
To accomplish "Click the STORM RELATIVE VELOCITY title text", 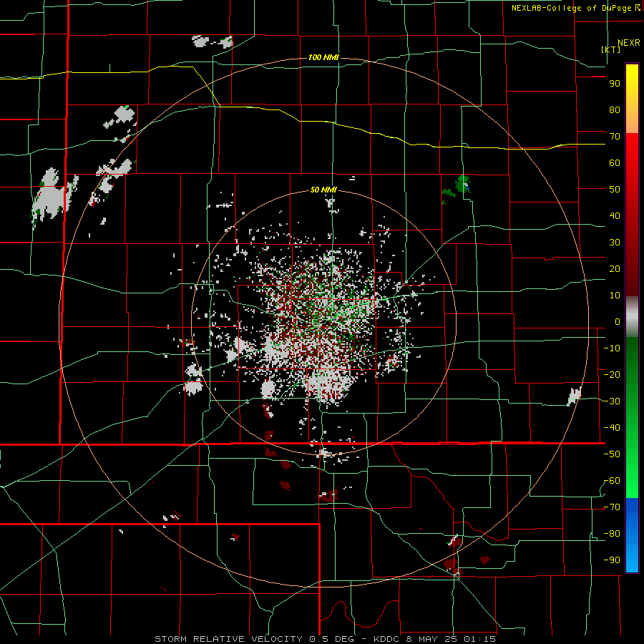I will [228, 639].
